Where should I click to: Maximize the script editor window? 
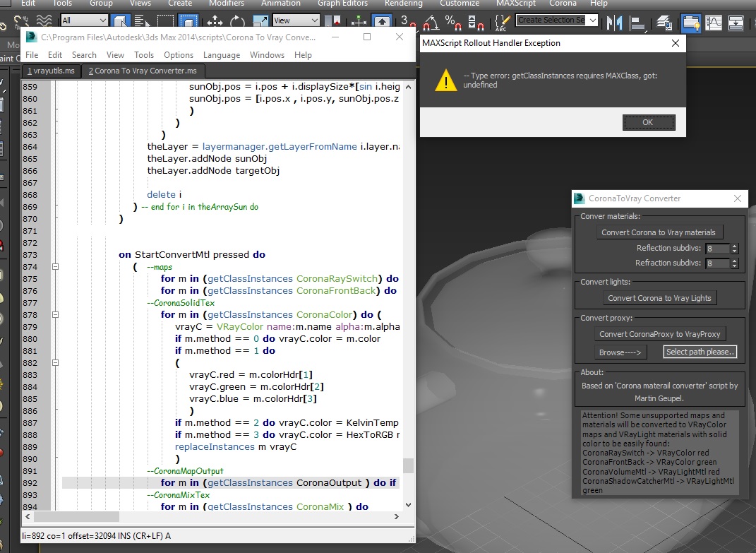(367, 37)
